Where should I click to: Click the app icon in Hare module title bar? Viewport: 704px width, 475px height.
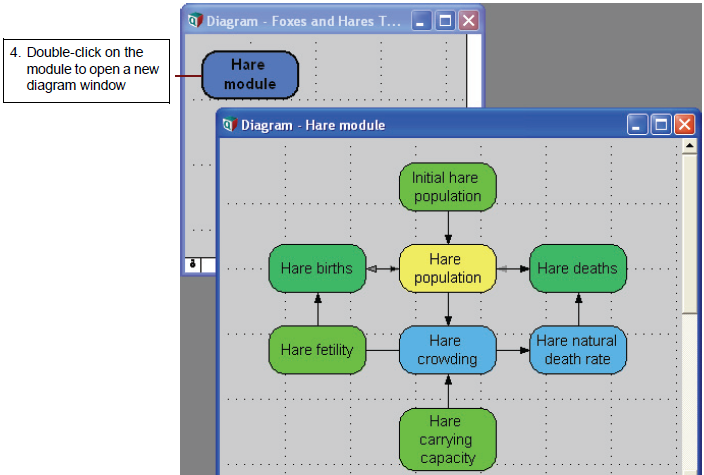(x=230, y=124)
